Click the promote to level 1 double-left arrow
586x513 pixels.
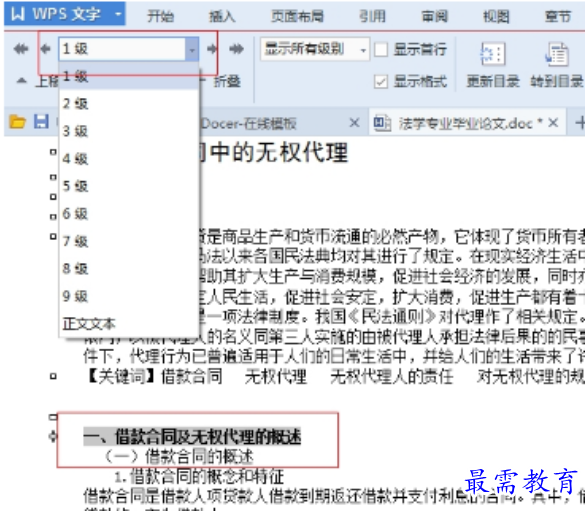point(21,49)
